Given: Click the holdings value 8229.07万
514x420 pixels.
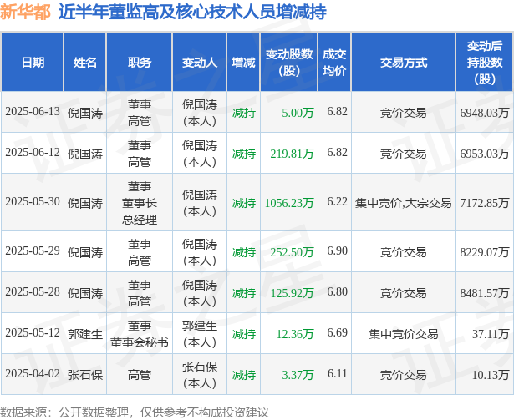Looking at the screenshot, I should click(484, 252).
